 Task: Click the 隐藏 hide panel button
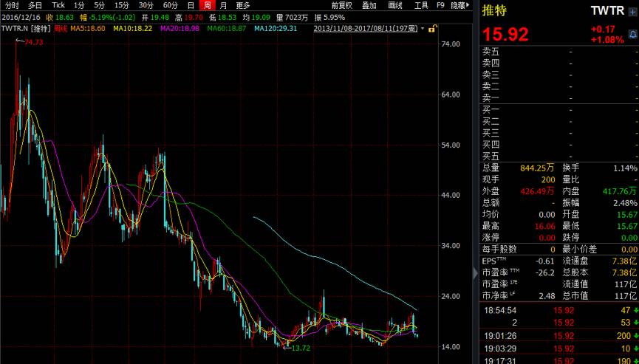click(x=460, y=5)
